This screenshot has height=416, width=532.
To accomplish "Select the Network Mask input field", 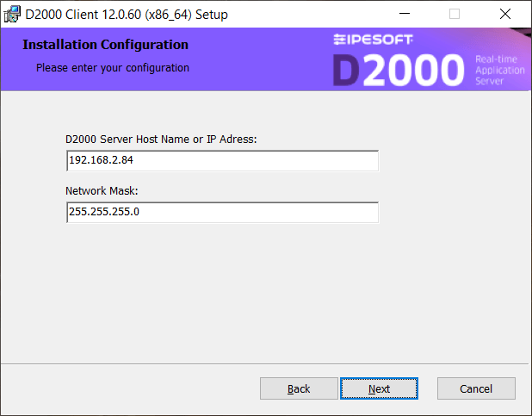I will [223, 212].
